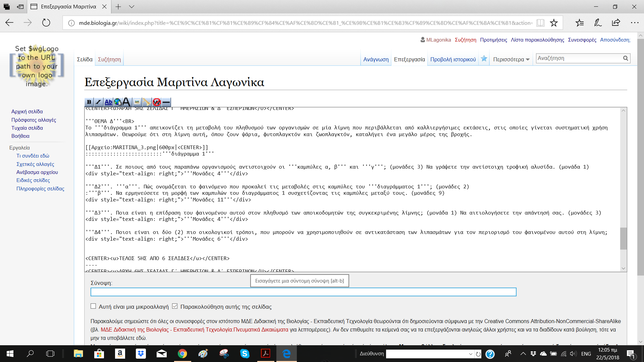The image size is (644, 362).
Task: Check the minor edit checkbox
Action: [93, 306]
